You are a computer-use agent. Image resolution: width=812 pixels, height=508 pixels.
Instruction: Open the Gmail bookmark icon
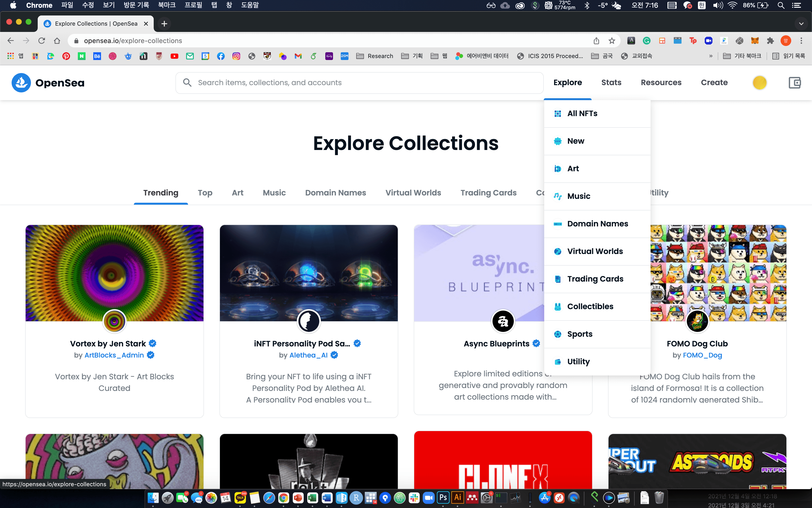pos(298,56)
